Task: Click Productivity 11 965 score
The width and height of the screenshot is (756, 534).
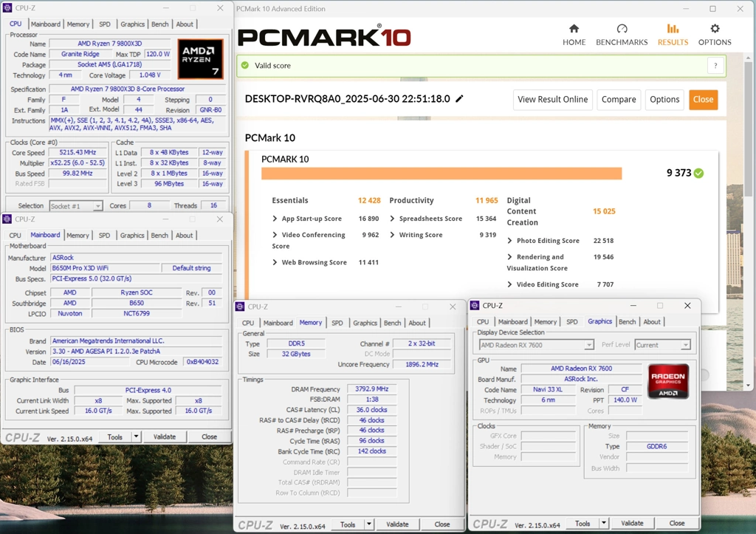Action: (x=487, y=200)
